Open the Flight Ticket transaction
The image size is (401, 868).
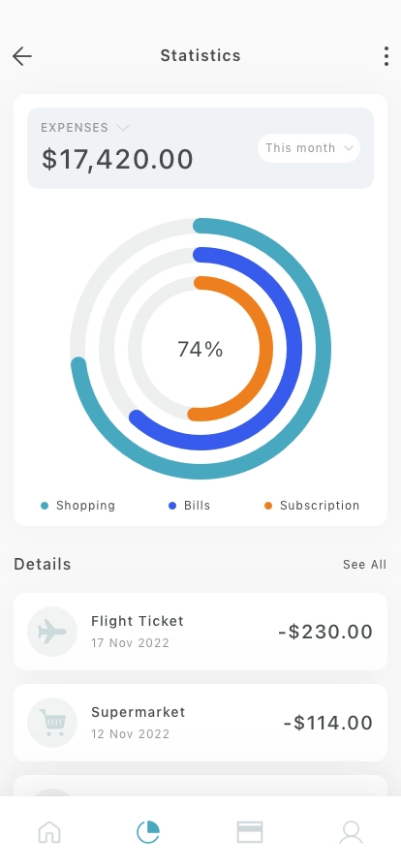[x=200, y=632]
